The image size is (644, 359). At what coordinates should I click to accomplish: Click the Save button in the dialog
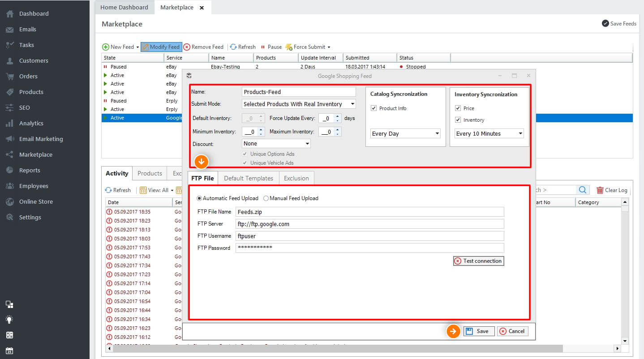coord(479,331)
